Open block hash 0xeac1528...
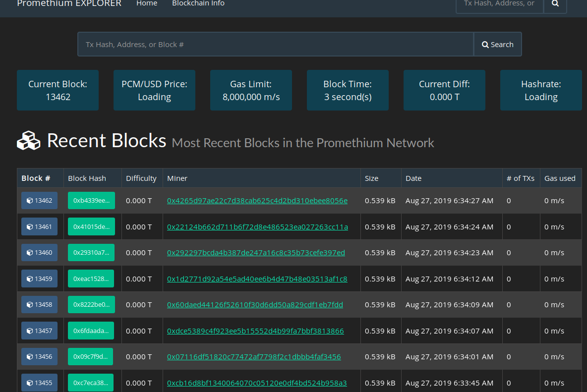This screenshot has height=392, width=587. (91, 279)
